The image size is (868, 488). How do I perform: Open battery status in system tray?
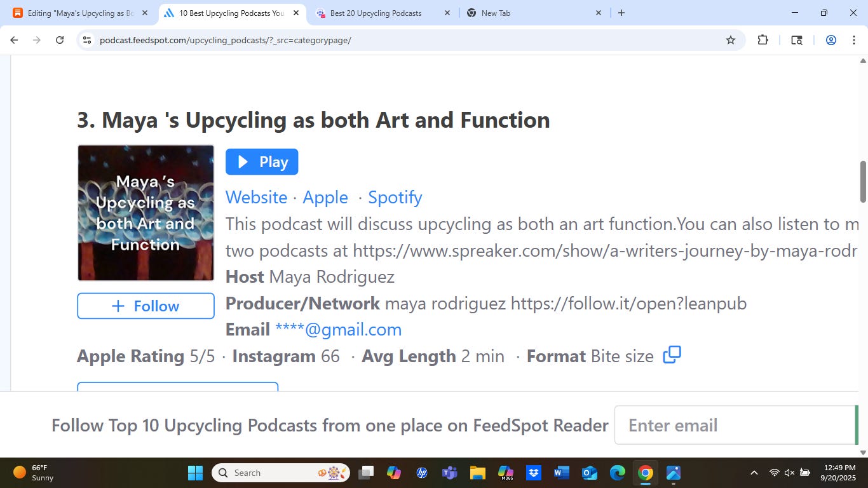point(805,473)
